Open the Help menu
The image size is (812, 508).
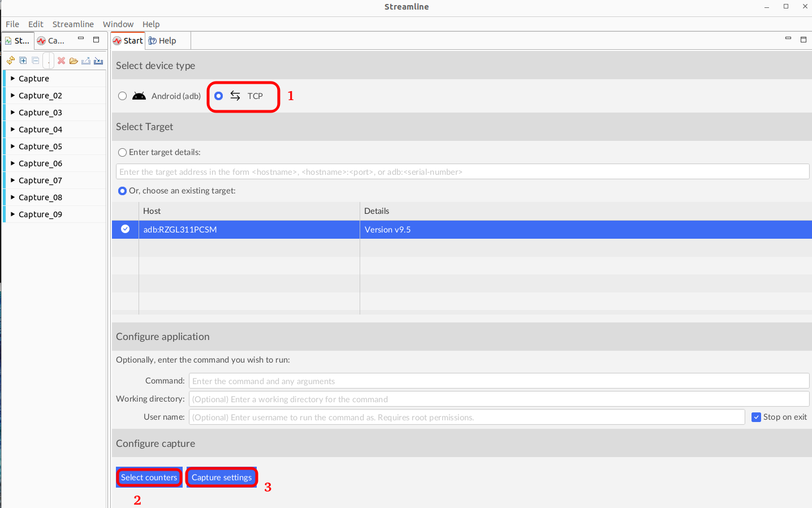[x=151, y=24]
